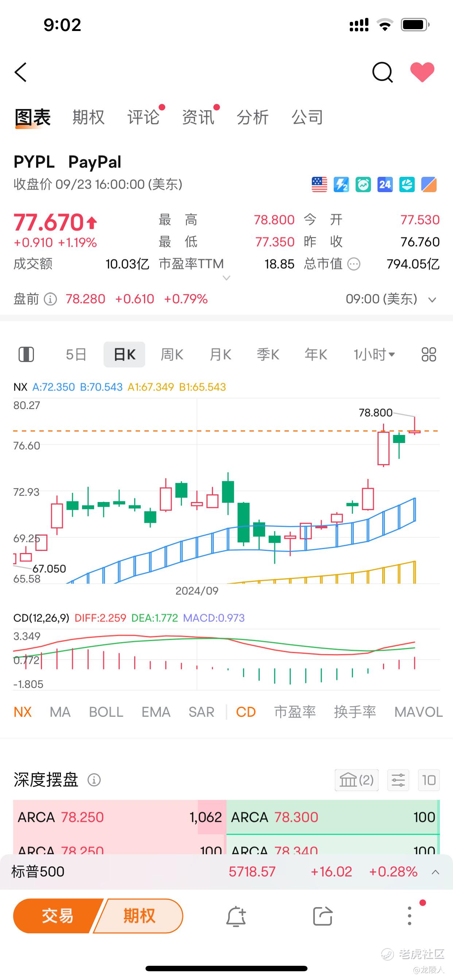The width and height of the screenshot is (453, 980).
Task: Select 日K chart period
Action: pos(124,355)
